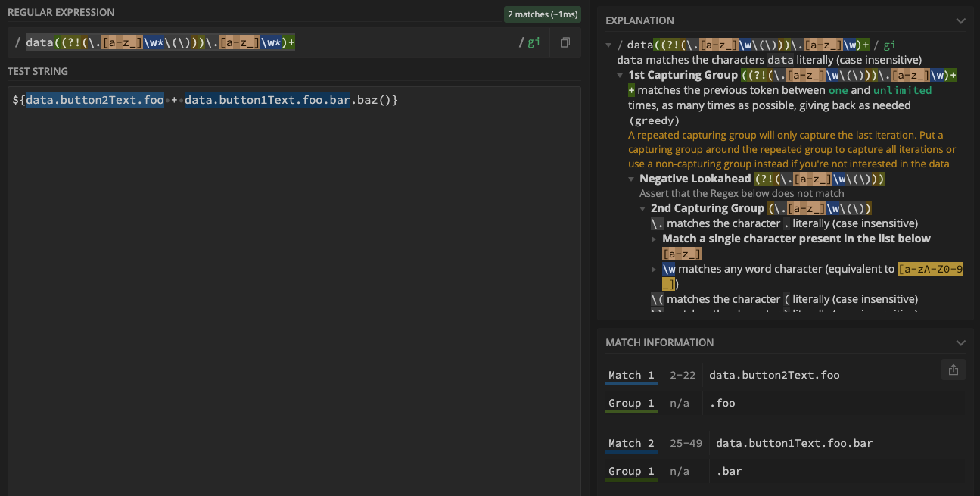Screen dimensions: 980x496
Task: Click the '.foo' group value
Action: pos(722,403)
